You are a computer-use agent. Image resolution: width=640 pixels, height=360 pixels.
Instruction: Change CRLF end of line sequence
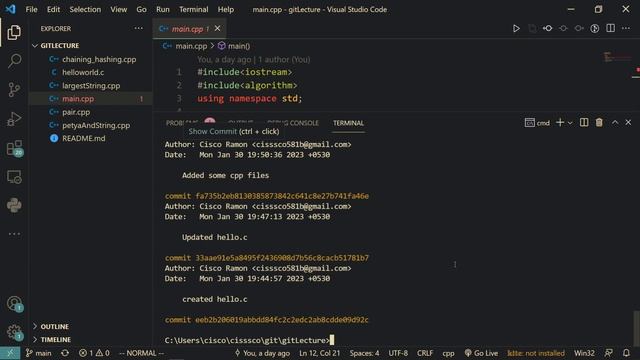(x=425, y=353)
